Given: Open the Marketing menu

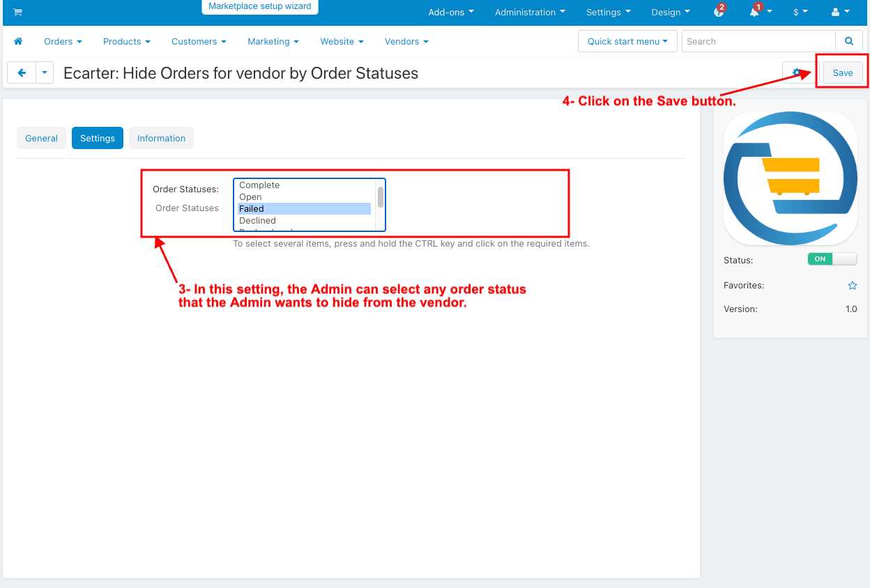Looking at the screenshot, I should pos(273,41).
